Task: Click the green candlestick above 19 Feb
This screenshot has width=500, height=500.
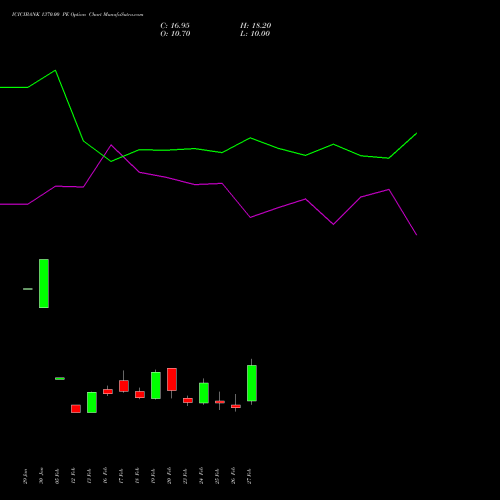Action: (156, 385)
